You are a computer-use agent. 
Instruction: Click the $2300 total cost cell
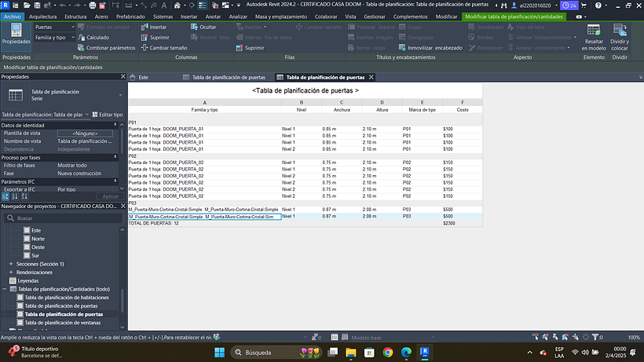tap(449, 223)
